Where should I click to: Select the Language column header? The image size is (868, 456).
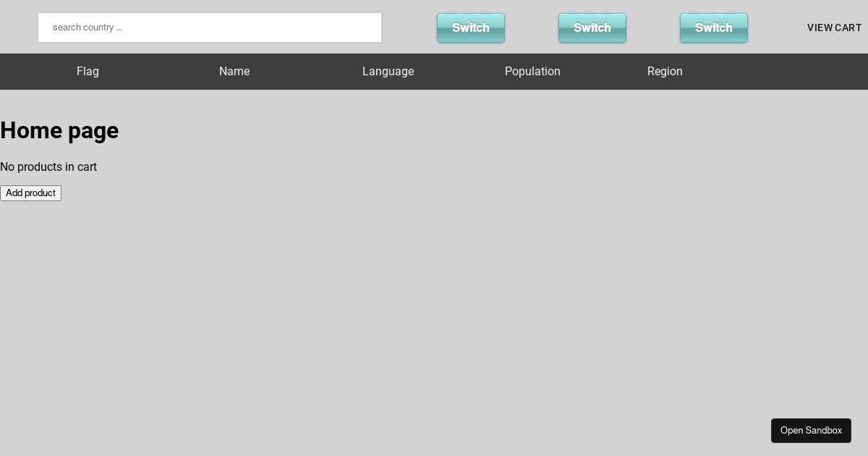(x=388, y=71)
